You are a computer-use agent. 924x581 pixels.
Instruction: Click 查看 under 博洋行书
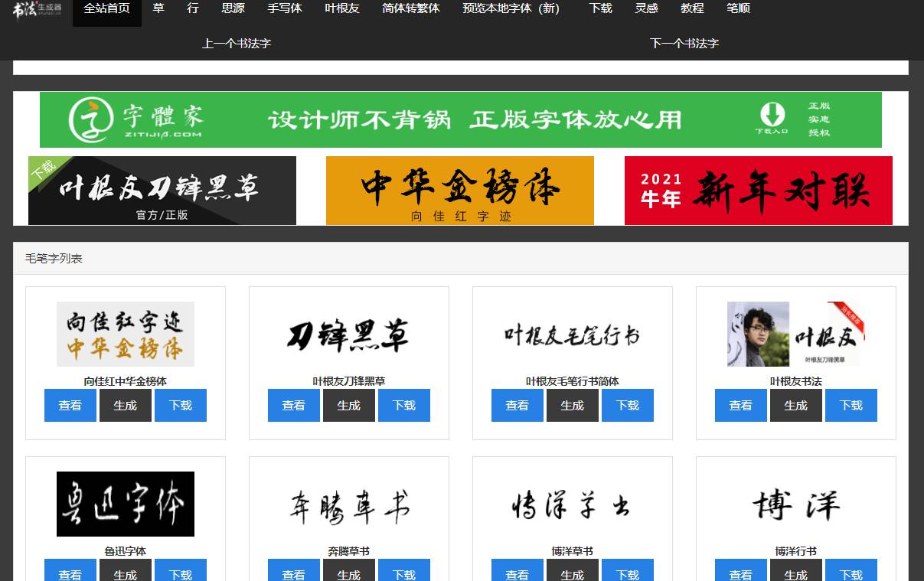[741, 570]
